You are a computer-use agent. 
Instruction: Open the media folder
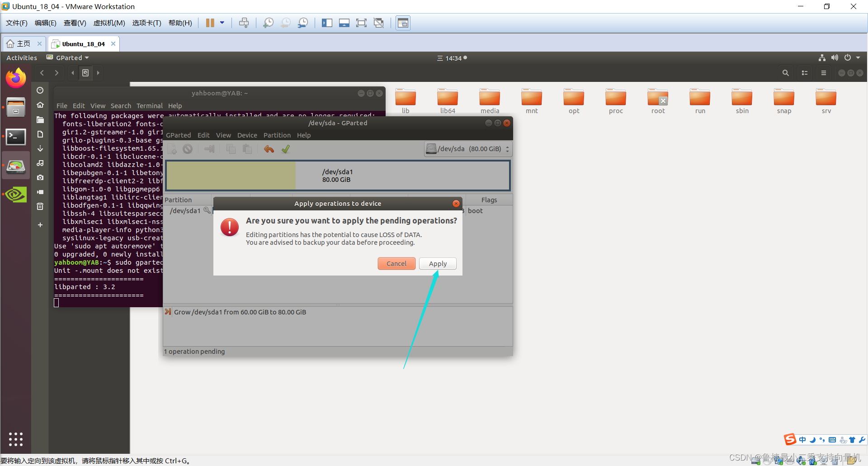[x=490, y=101]
